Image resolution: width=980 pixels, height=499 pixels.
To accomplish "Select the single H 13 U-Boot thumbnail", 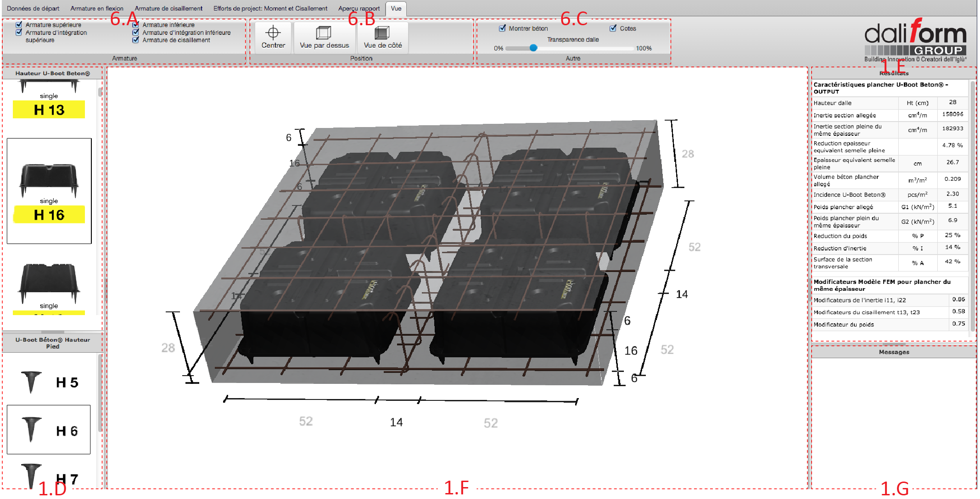I will click(x=49, y=100).
